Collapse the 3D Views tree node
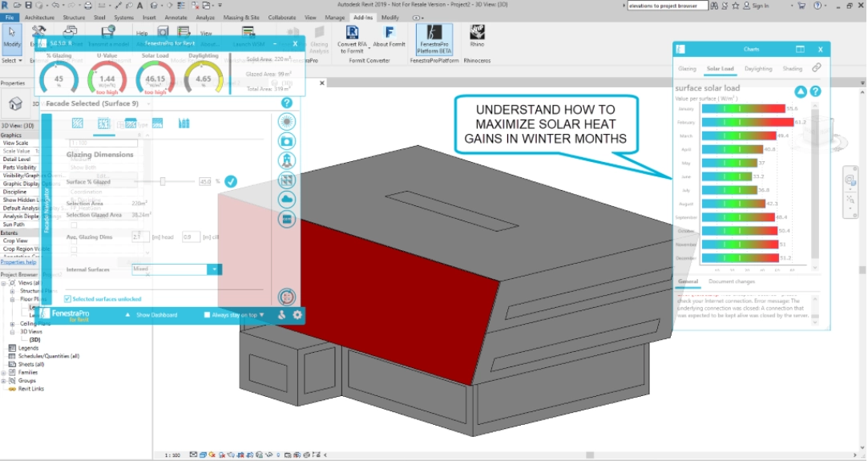This screenshot has width=868, height=461. pyautogui.click(x=12, y=332)
